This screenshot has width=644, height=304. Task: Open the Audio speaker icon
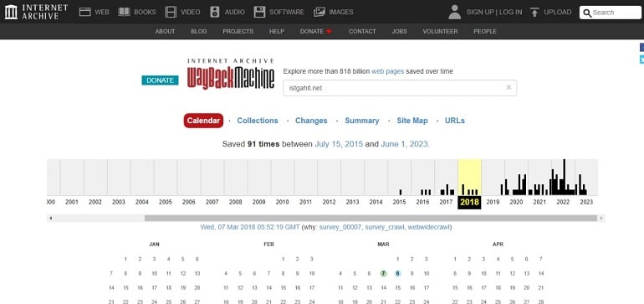[x=215, y=12]
